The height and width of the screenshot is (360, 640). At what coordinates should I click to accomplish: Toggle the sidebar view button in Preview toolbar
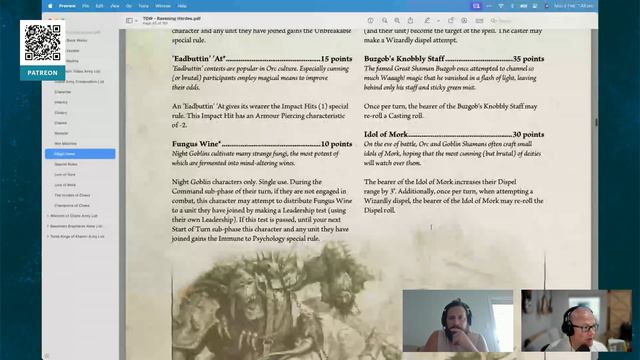click(x=129, y=20)
